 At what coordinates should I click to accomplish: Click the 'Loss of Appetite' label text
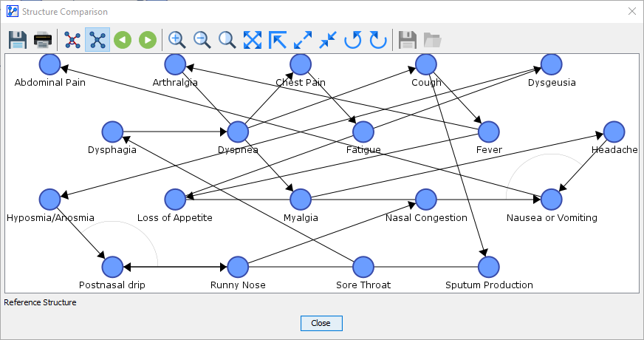coord(175,218)
